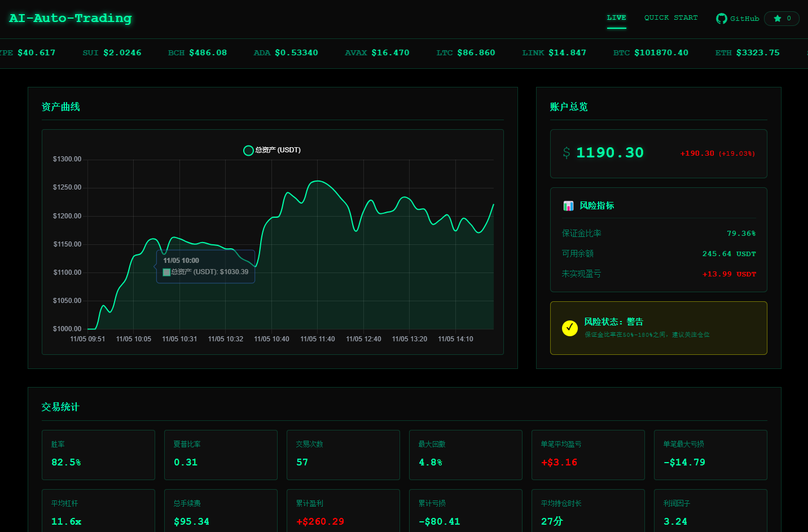Open the QUICK START tab

pyautogui.click(x=671, y=17)
